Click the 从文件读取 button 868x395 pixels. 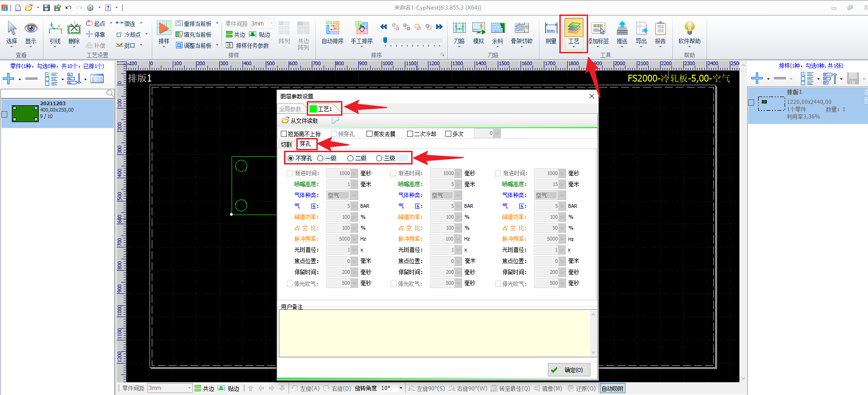point(300,121)
